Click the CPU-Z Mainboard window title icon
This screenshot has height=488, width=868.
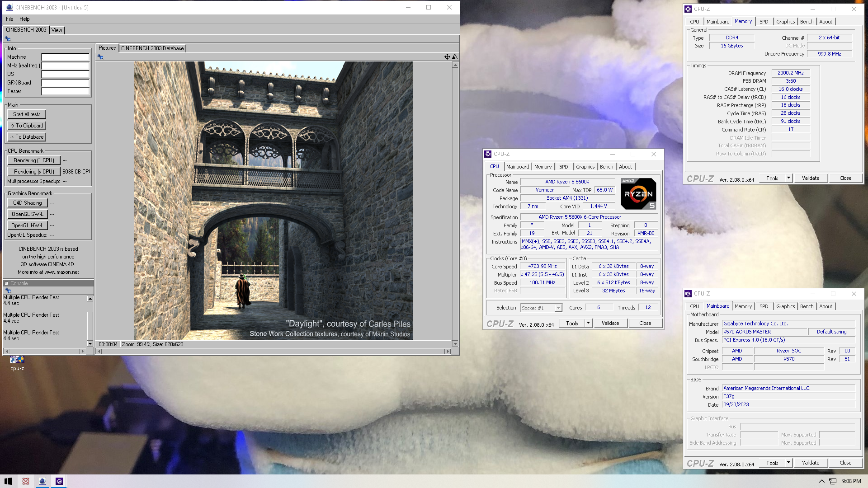click(688, 293)
